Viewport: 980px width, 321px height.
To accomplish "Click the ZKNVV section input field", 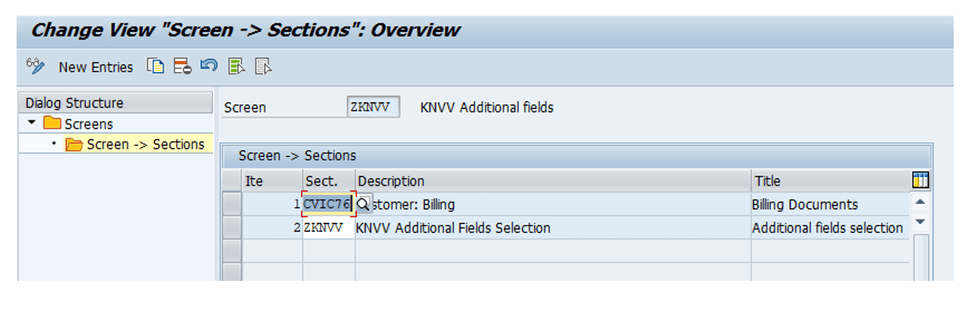I will click(329, 228).
